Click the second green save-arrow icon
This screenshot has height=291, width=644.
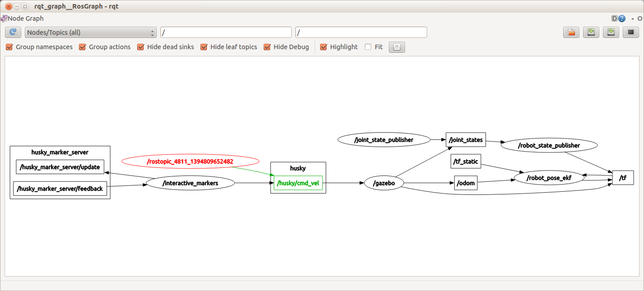[x=611, y=32]
